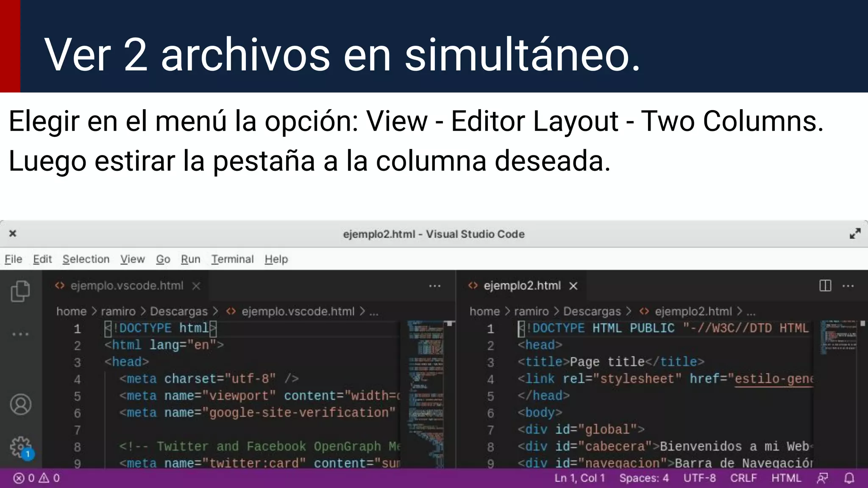Click ejemplo.vscode.html breadcrumb item
The height and width of the screenshot is (488, 868).
coord(291,311)
